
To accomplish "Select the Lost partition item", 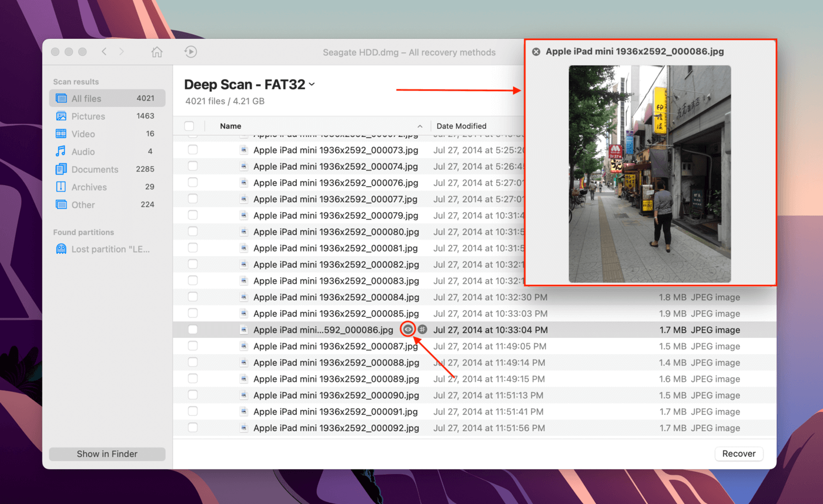I will coord(107,249).
